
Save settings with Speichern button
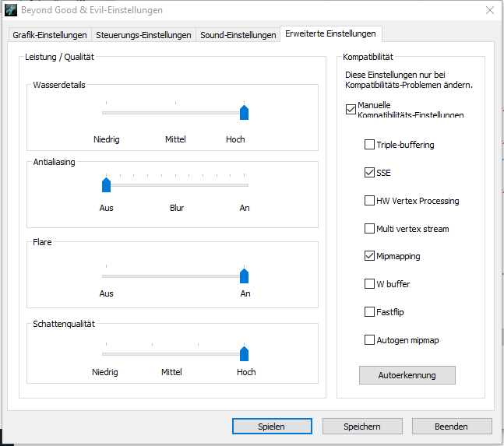point(362,427)
